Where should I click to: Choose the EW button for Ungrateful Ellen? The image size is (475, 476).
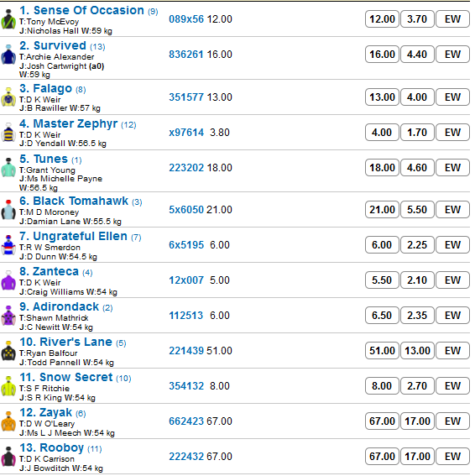[452, 245]
